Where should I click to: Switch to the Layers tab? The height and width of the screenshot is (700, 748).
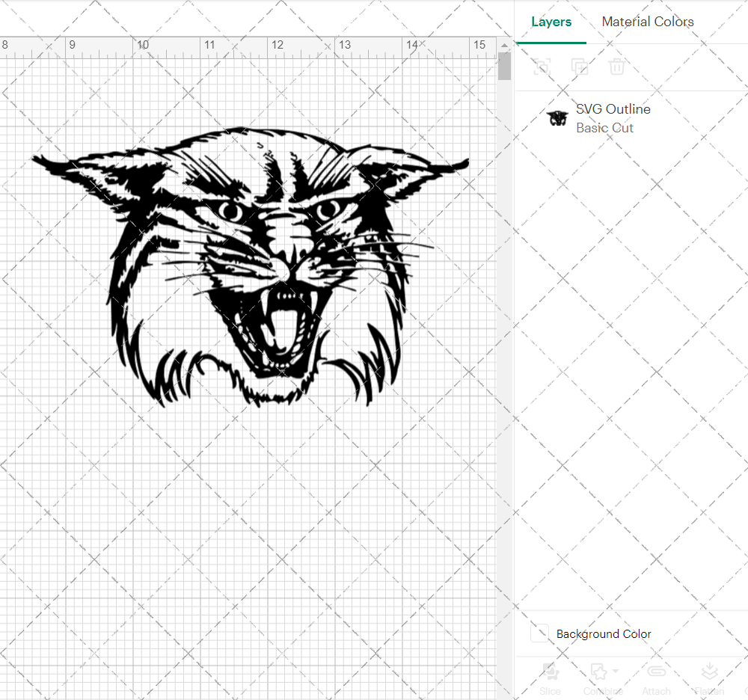(x=551, y=22)
